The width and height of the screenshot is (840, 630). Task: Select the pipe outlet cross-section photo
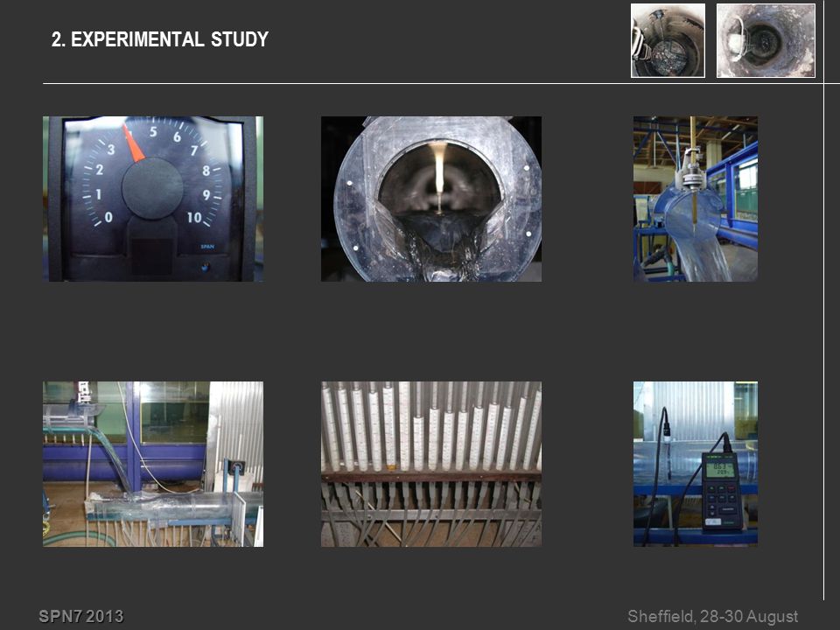pyautogui.click(x=431, y=199)
